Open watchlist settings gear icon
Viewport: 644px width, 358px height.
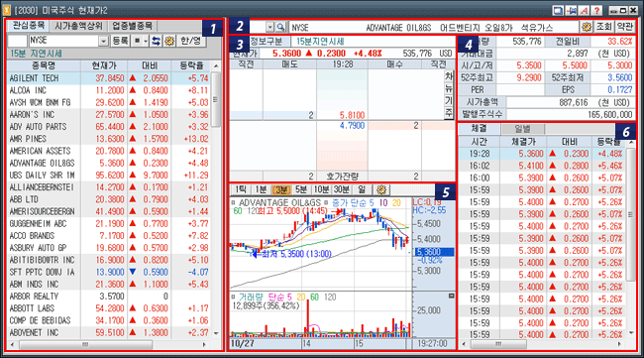point(169,41)
